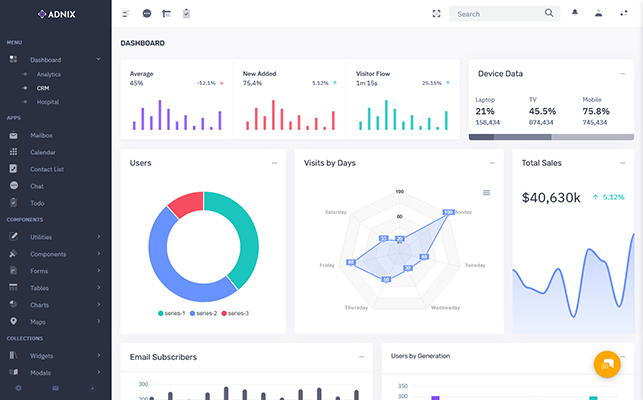Click the clipboard icon in top toolbar

click(x=186, y=14)
